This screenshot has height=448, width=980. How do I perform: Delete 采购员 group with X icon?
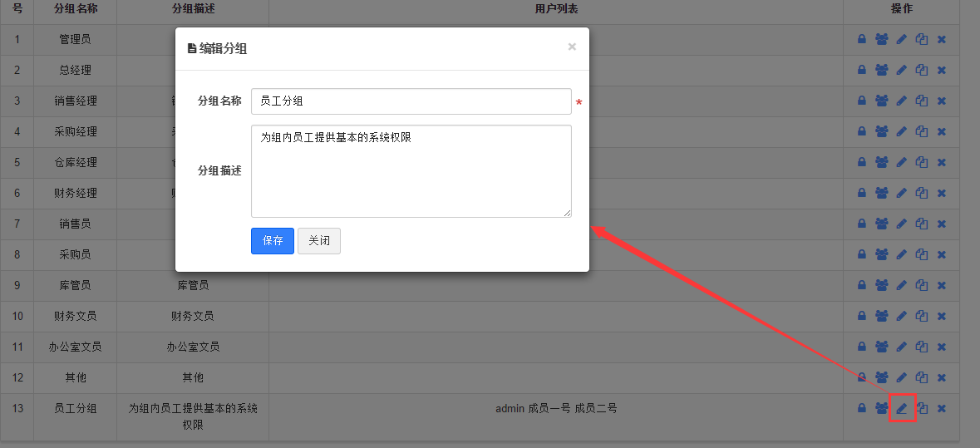tap(941, 254)
